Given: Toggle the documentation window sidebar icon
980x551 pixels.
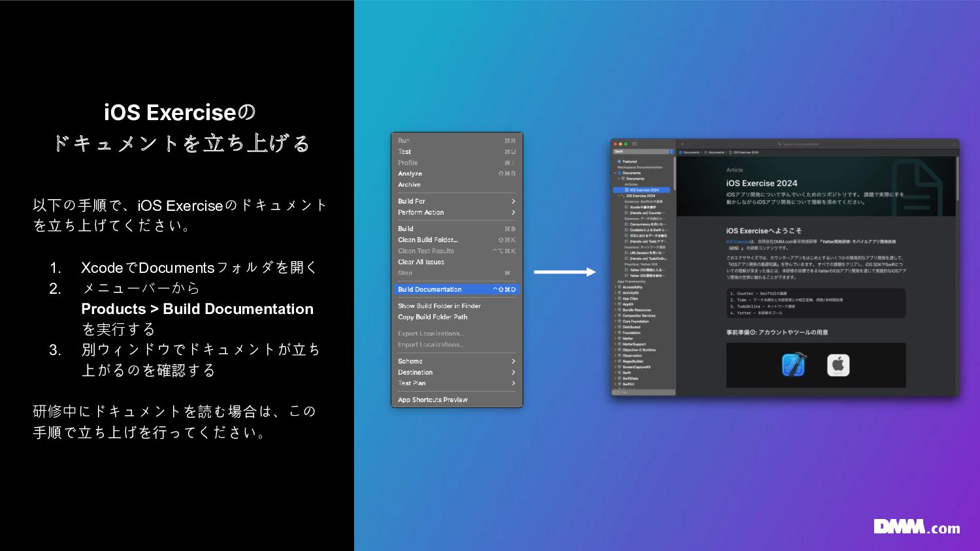Looking at the screenshot, I should [634, 144].
